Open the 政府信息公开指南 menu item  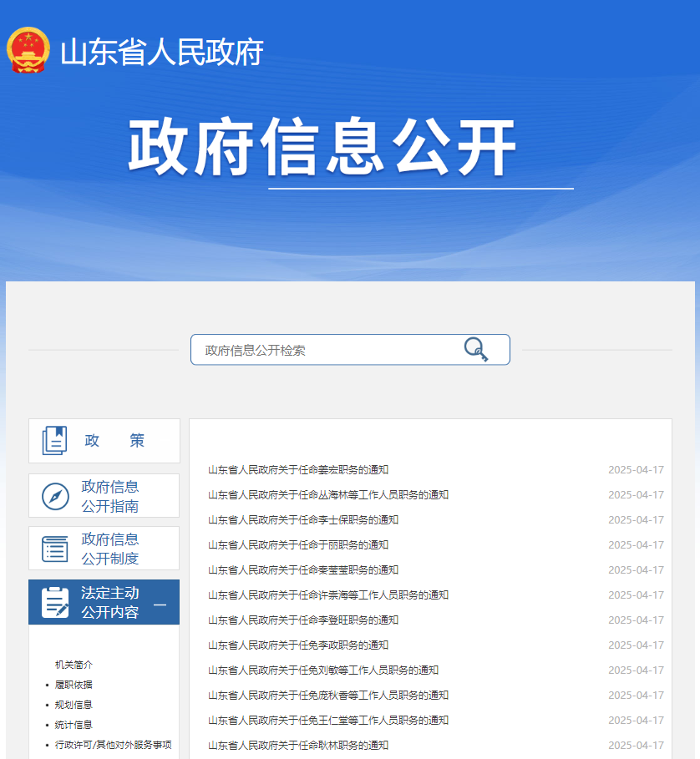click(110, 496)
